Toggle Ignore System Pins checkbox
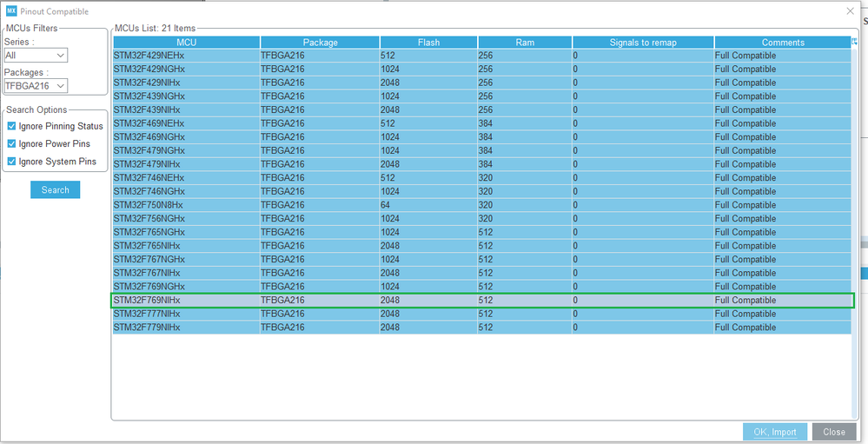Screen dimensions: 868x444 tap(11, 162)
